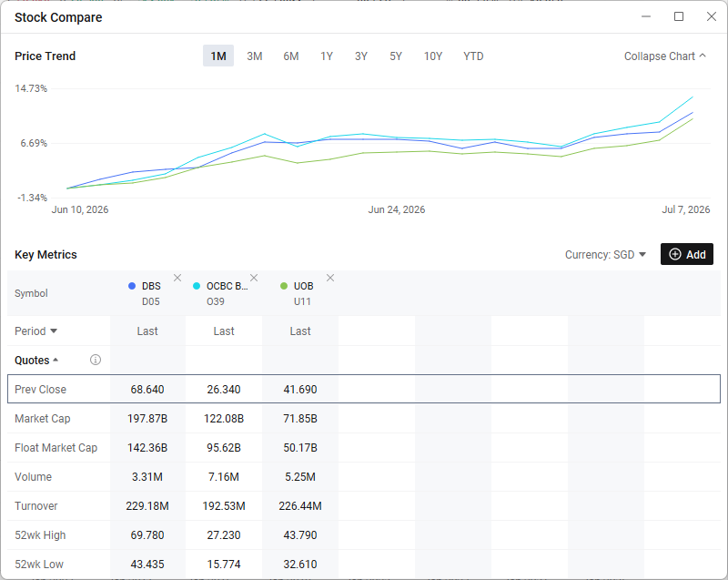Open the Currency SGD dropdown
This screenshot has height=580, width=728.
click(605, 254)
